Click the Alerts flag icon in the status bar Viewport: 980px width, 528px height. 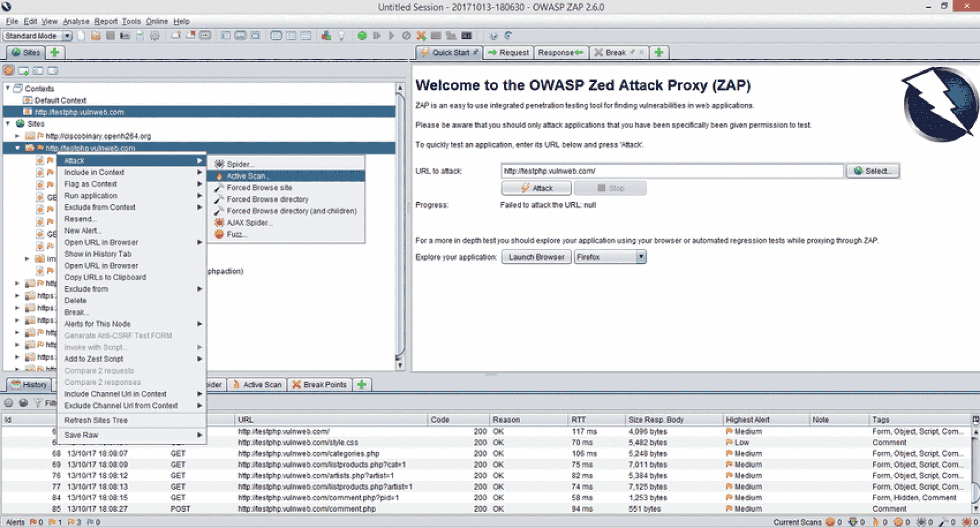[32, 522]
